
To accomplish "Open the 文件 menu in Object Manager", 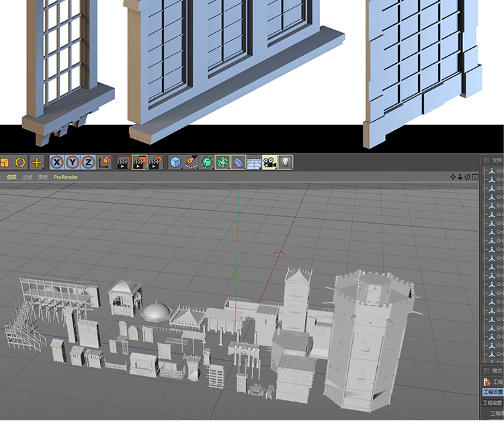I will coord(497,160).
